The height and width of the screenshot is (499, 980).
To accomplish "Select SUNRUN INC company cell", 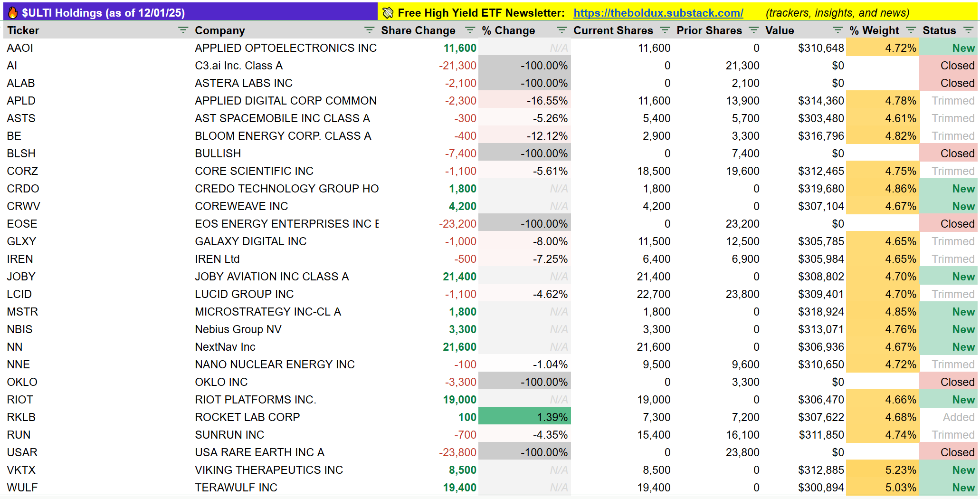I will [284, 435].
